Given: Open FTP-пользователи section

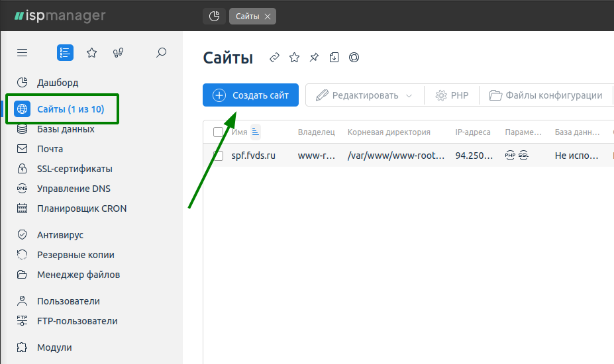Looking at the screenshot, I should point(77,321).
